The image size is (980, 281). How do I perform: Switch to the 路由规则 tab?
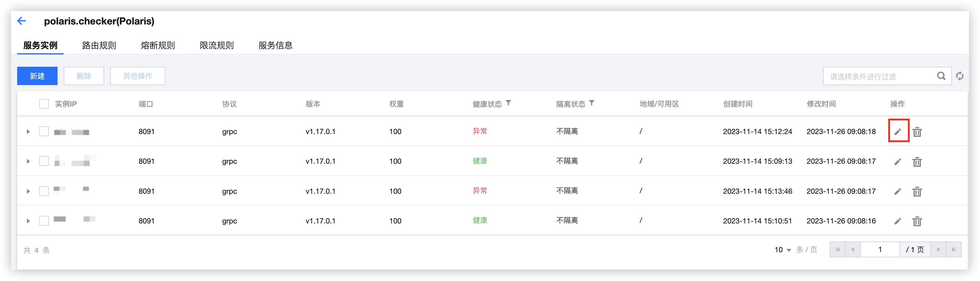(99, 45)
